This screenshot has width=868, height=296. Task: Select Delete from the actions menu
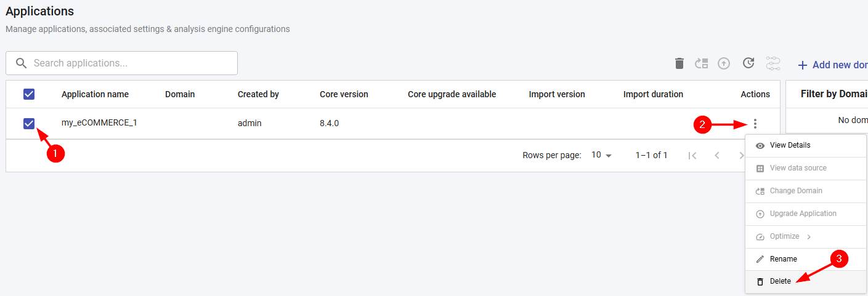tap(780, 281)
